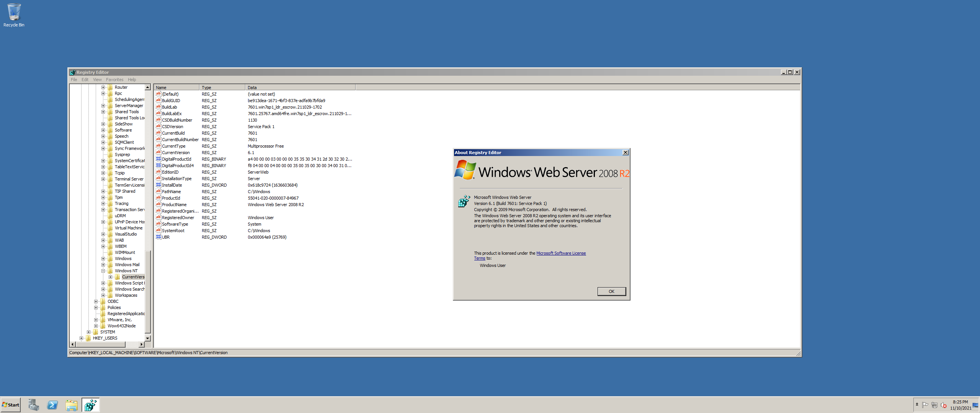
Task: Select the SystemRoot value name
Action: point(173,231)
